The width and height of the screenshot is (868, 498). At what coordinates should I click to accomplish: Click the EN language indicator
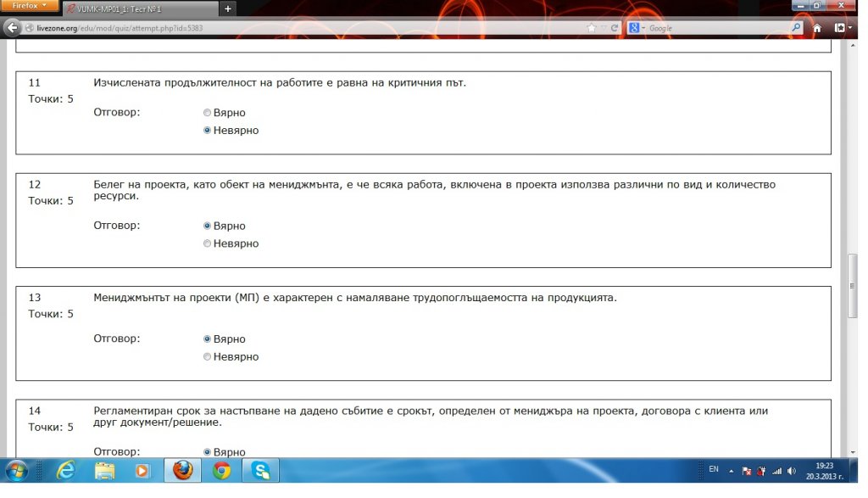click(714, 469)
